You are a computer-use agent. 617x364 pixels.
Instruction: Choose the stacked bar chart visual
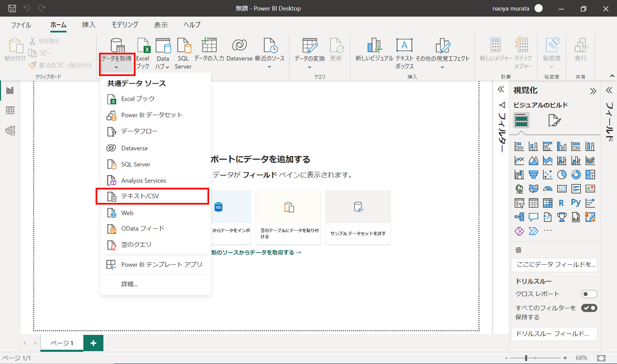[x=519, y=146]
